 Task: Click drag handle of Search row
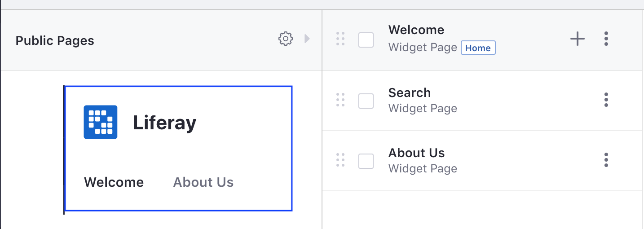tap(340, 100)
